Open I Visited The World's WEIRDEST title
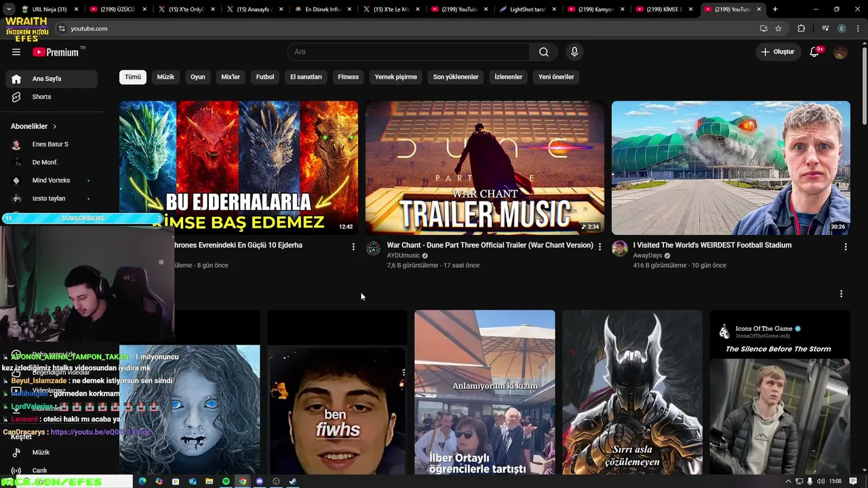Screen dimensions: 868x488 pyautogui.click(x=712, y=245)
